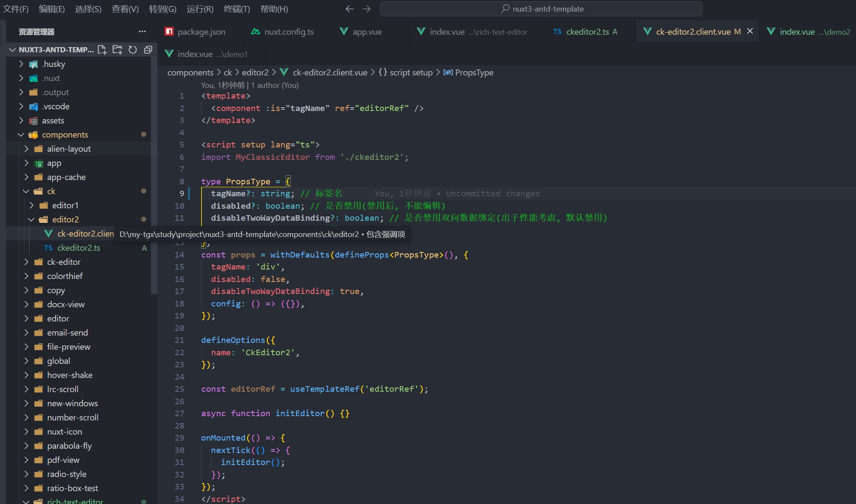Open ckeditor2.ts file in the tree
The height and width of the screenshot is (504, 856).
[78, 248]
